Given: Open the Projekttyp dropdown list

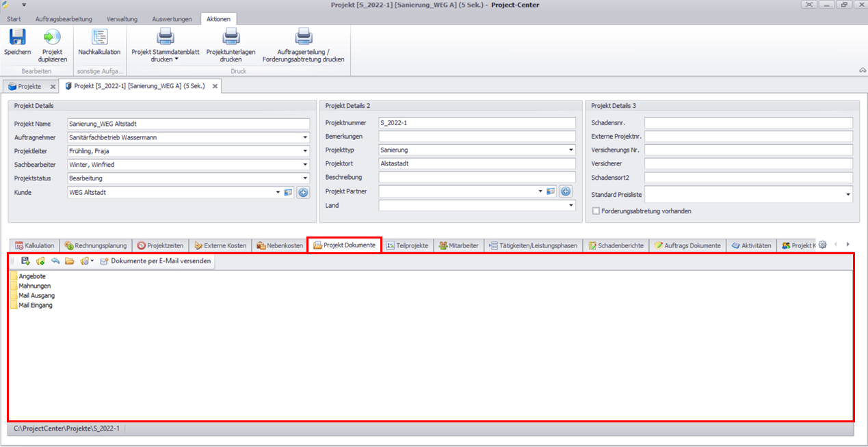Looking at the screenshot, I should tap(570, 150).
